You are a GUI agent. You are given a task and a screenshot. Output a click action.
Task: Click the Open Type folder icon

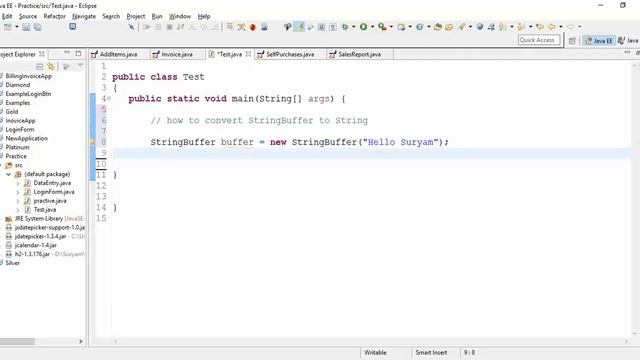[x=438, y=27]
